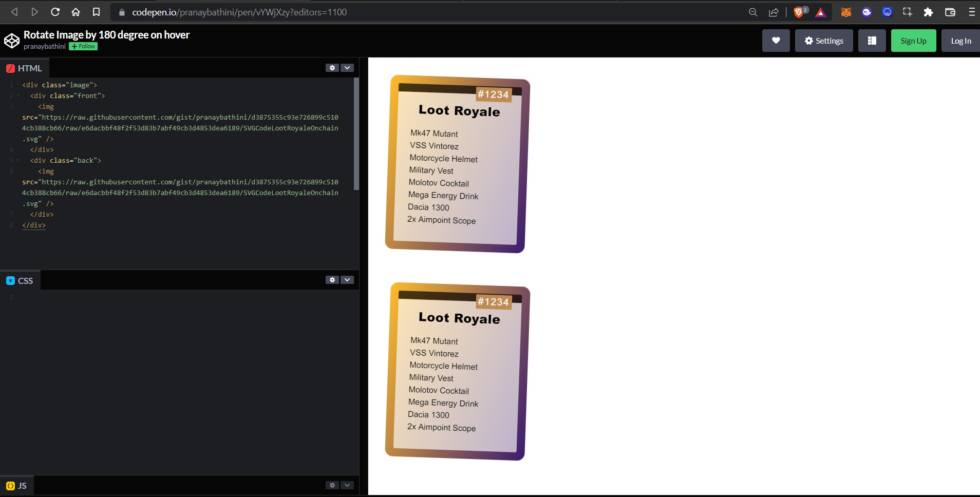Viewport: 980px width, 497px height.
Task: Open Brave Shields lion icon
Action: tap(800, 12)
